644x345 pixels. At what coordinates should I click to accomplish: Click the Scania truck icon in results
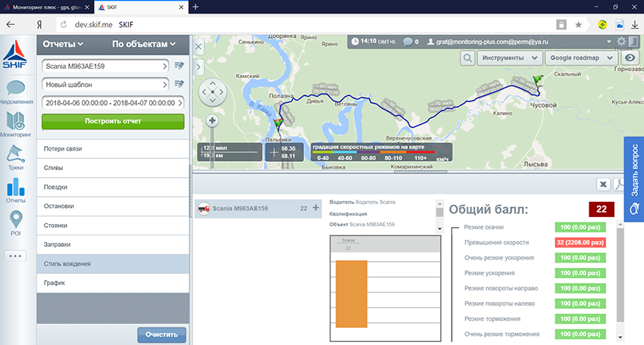tap(204, 208)
